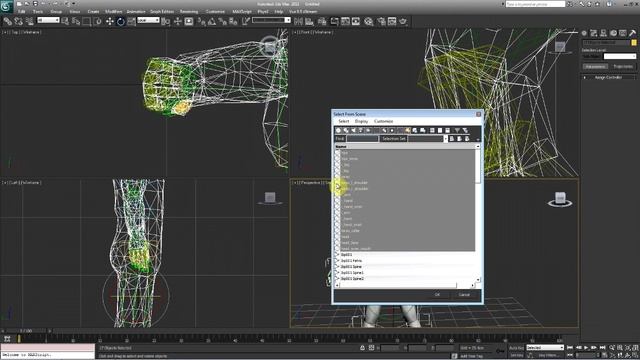Viewport: 640px width, 360px height.
Task: Click the Use Pivot Point Center icon
Action: click(x=165, y=21)
